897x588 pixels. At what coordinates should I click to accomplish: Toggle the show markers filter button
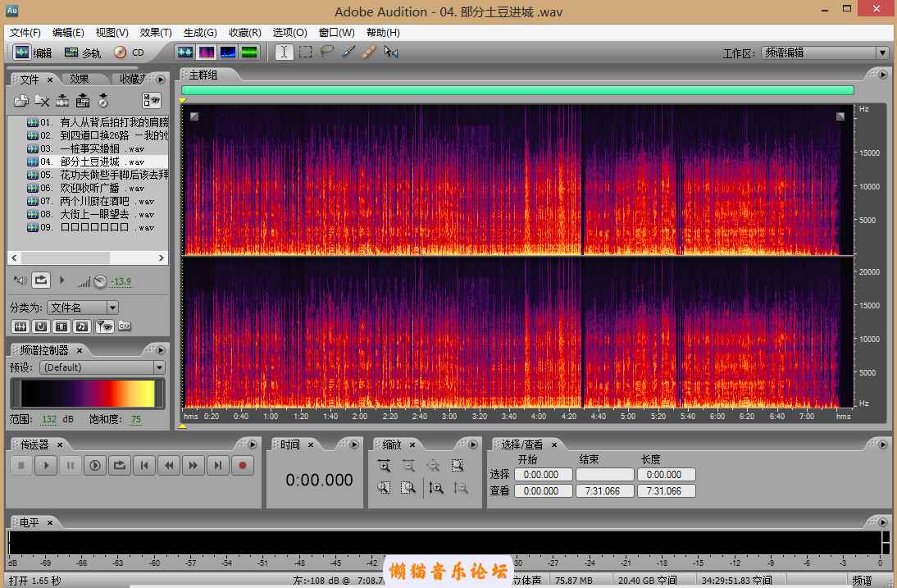coord(103,326)
